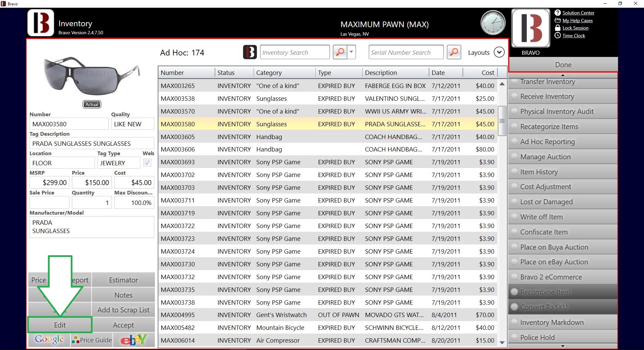Select the Cost Adjustment option

(x=563, y=187)
